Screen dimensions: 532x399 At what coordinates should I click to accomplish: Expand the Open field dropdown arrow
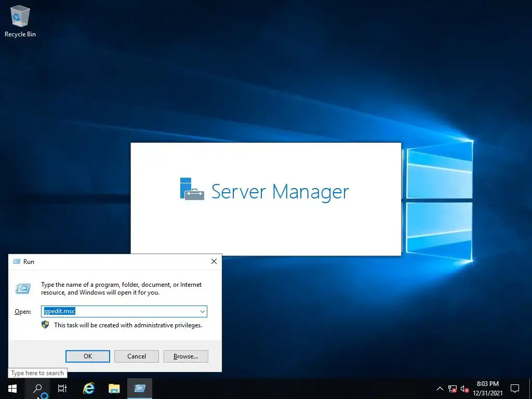(203, 312)
